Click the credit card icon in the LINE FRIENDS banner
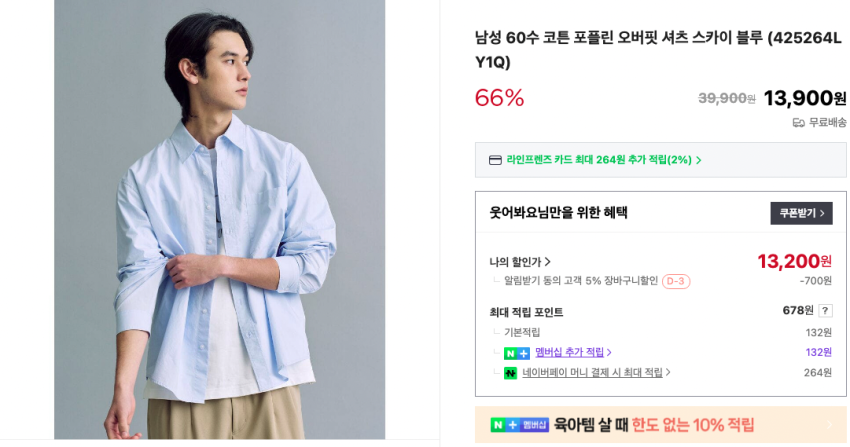 click(x=495, y=160)
